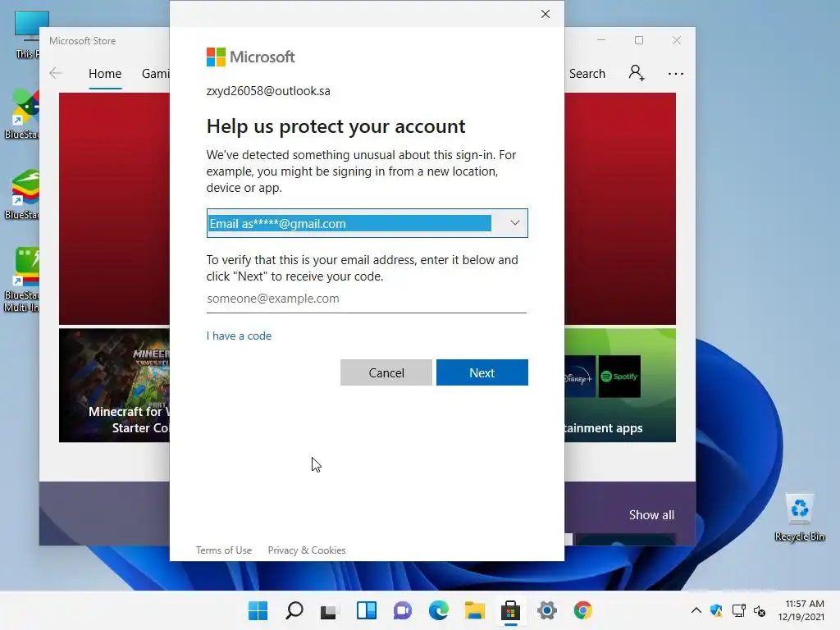
Task: Select the Recycle Bin desktop icon
Action: (x=799, y=518)
